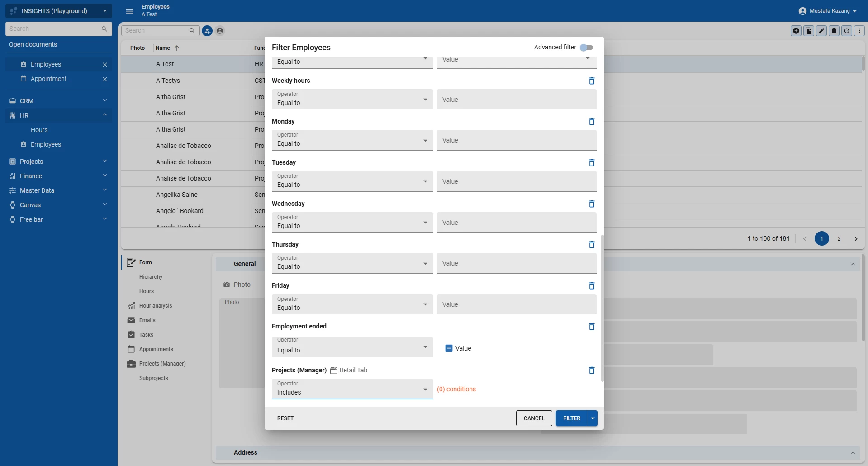The image size is (868, 466).
Task: Click the search magnifier in sidebar
Action: pyautogui.click(x=104, y=29)
